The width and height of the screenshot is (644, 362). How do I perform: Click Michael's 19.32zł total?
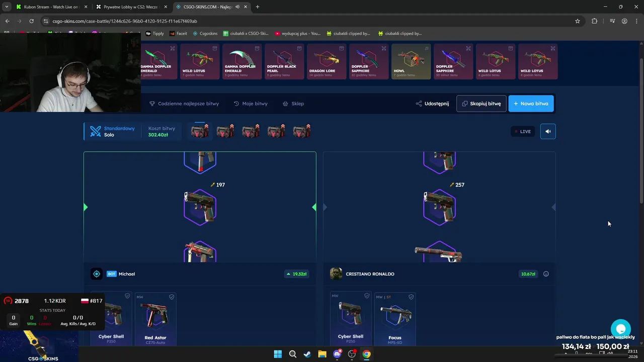tap(296, 274)
